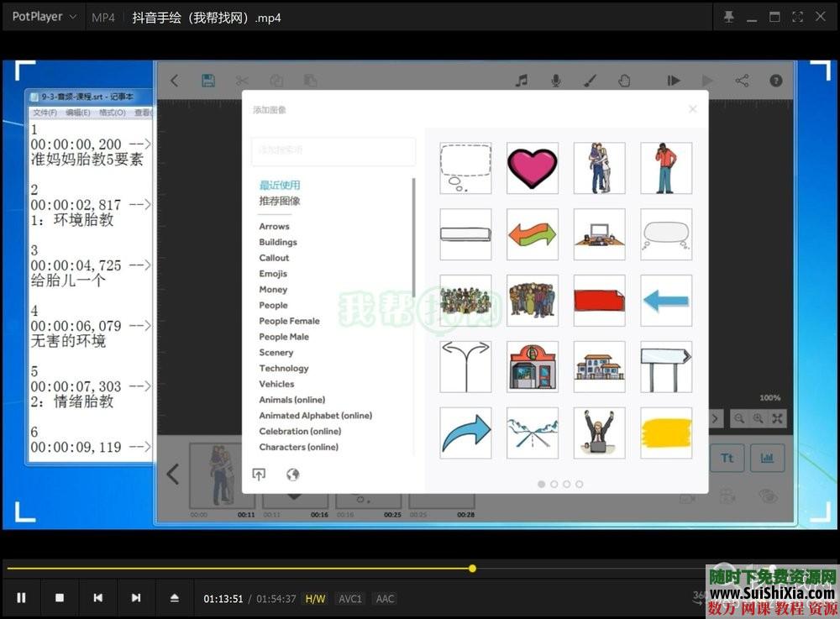Click the hand animation icon
The image size is (840, 619).
coord(624,80)
